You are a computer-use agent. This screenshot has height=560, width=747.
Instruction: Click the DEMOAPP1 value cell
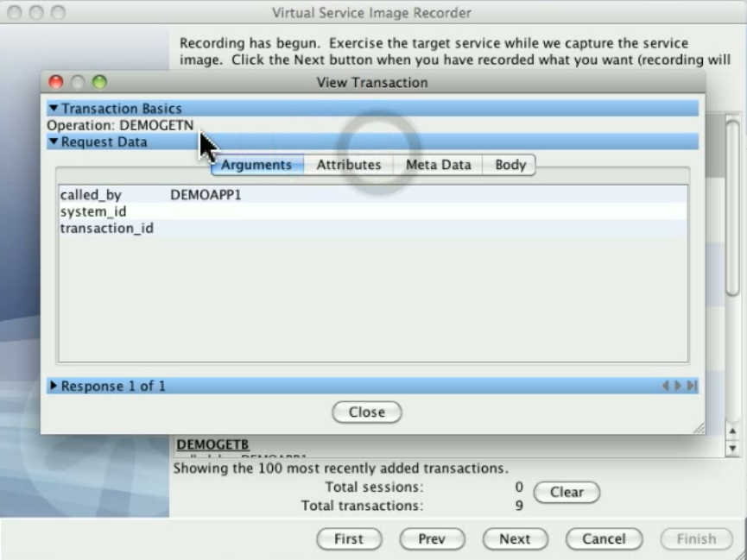coord(206,195)
